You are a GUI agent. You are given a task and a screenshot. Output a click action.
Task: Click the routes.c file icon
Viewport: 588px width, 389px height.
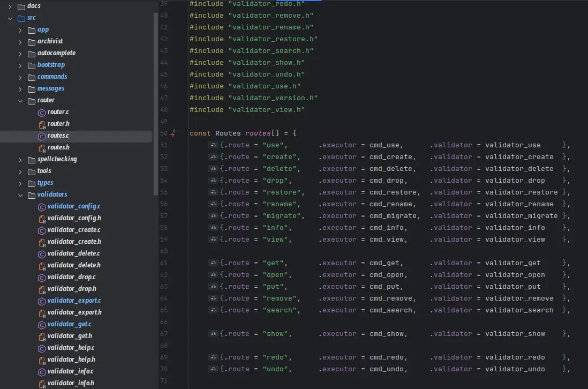tap(42, 136)
